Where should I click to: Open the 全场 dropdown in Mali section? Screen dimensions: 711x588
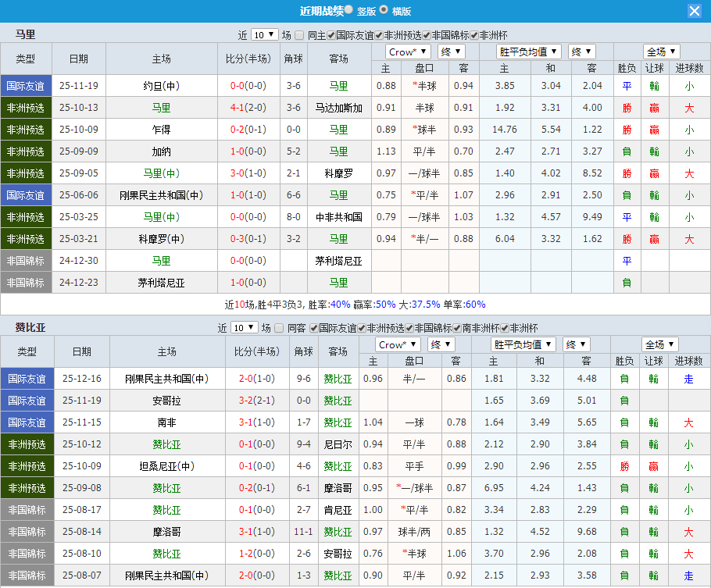[x=661, y=50]
